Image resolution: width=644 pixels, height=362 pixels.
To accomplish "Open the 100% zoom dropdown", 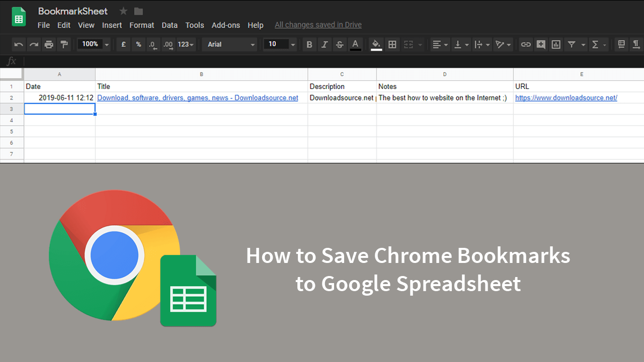I will (94, 44).
